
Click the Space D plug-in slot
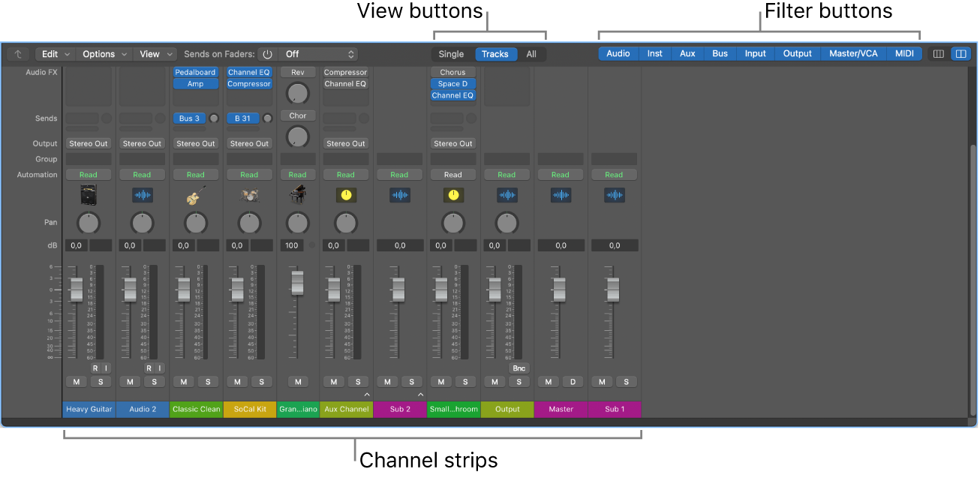pyautogui.click(x=453, y=84)
